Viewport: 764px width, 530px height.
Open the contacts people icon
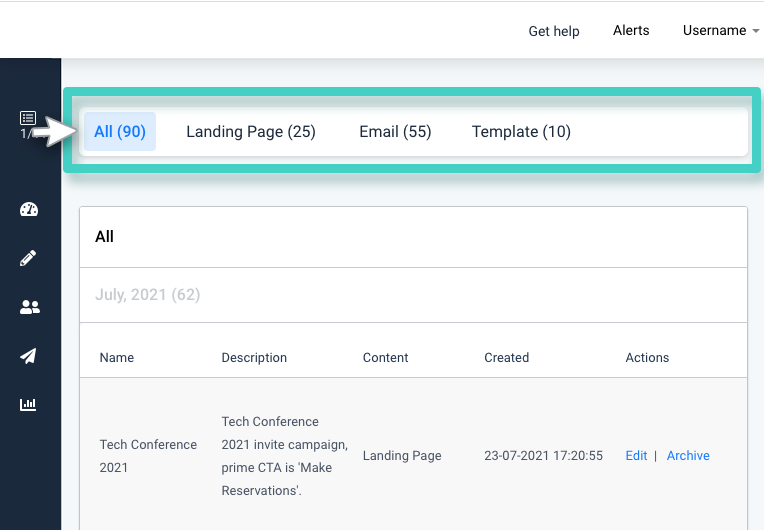coord(30,307)
